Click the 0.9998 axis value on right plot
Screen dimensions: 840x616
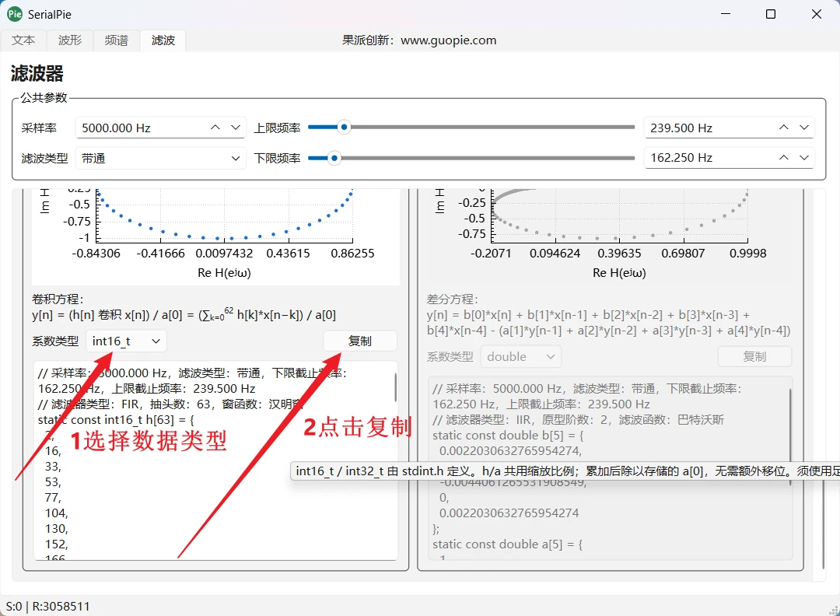click(x=748, y=254)
